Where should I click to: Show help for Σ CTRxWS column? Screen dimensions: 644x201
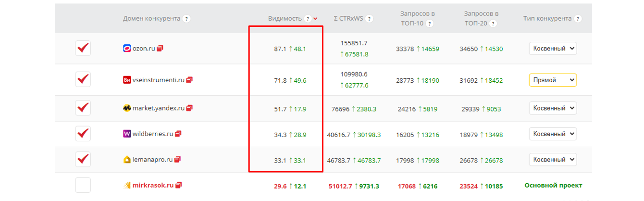point(369,19)
